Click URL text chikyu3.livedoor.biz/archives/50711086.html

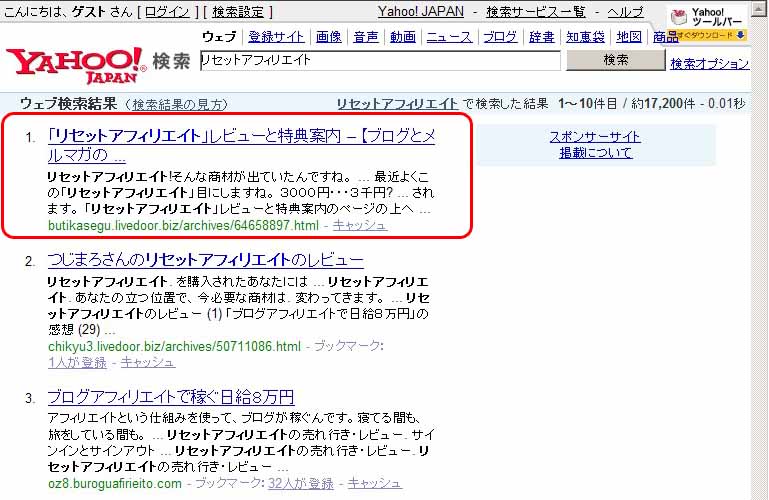175,347
